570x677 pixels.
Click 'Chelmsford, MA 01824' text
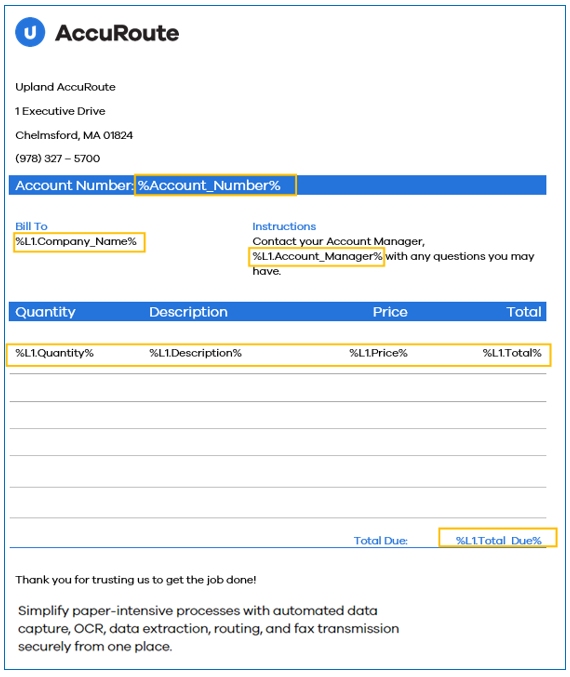(74, 135)
